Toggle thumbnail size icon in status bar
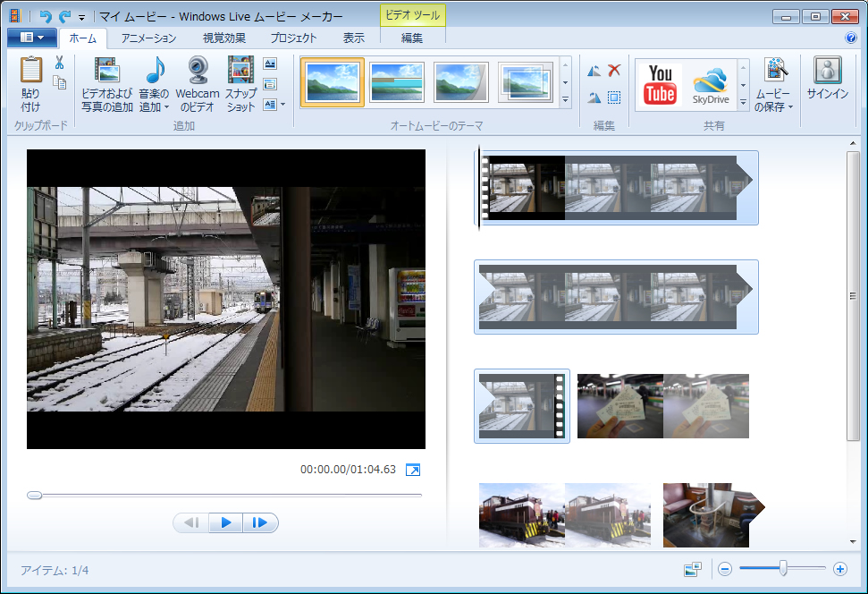 point(692,569)
